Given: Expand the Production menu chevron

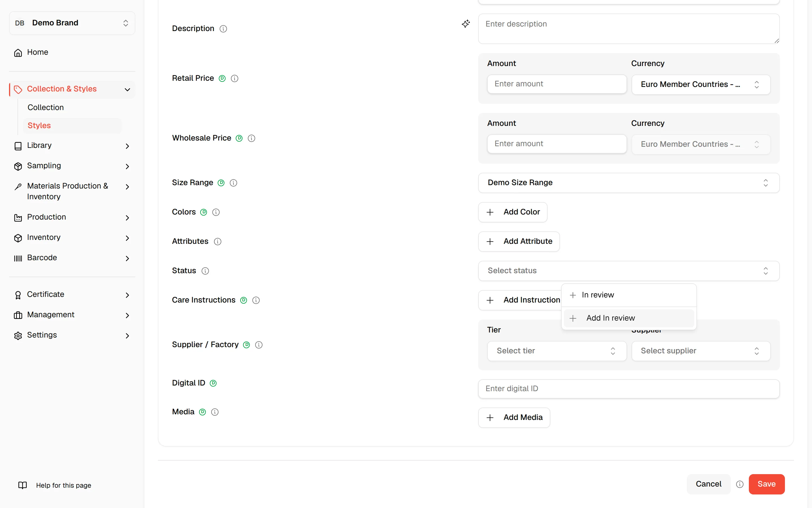Looking at the screenshot, I should [127, 218].
